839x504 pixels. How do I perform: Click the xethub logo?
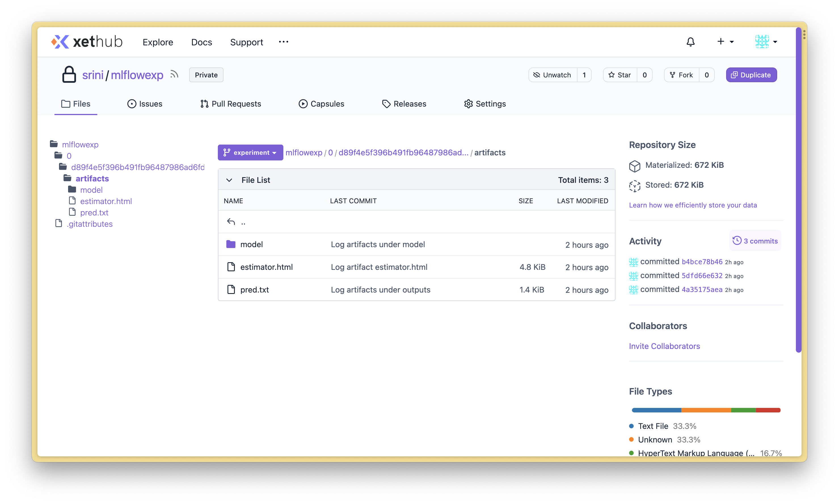[87, 42]
